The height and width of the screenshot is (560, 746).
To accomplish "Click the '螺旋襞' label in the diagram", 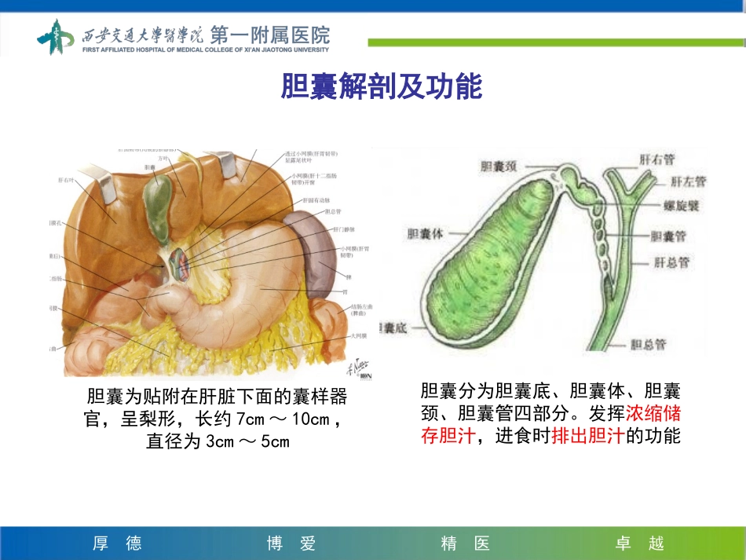I will 681,206.
